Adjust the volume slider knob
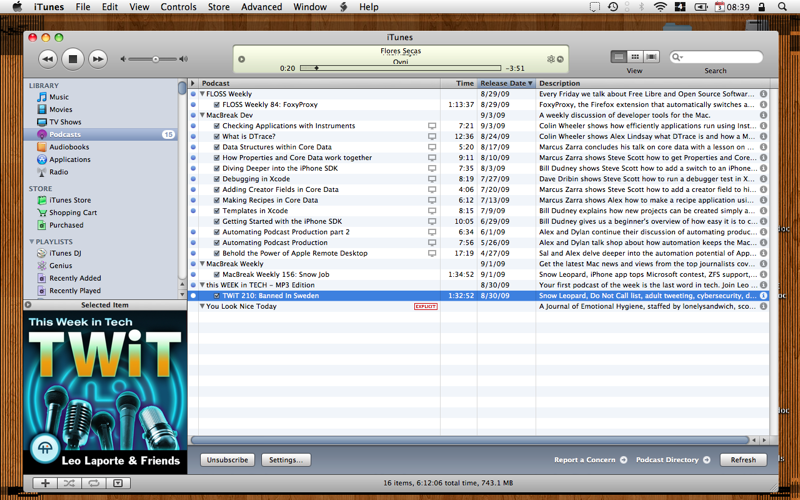Viewport: 800px width, 500px height. pos(156,59)
